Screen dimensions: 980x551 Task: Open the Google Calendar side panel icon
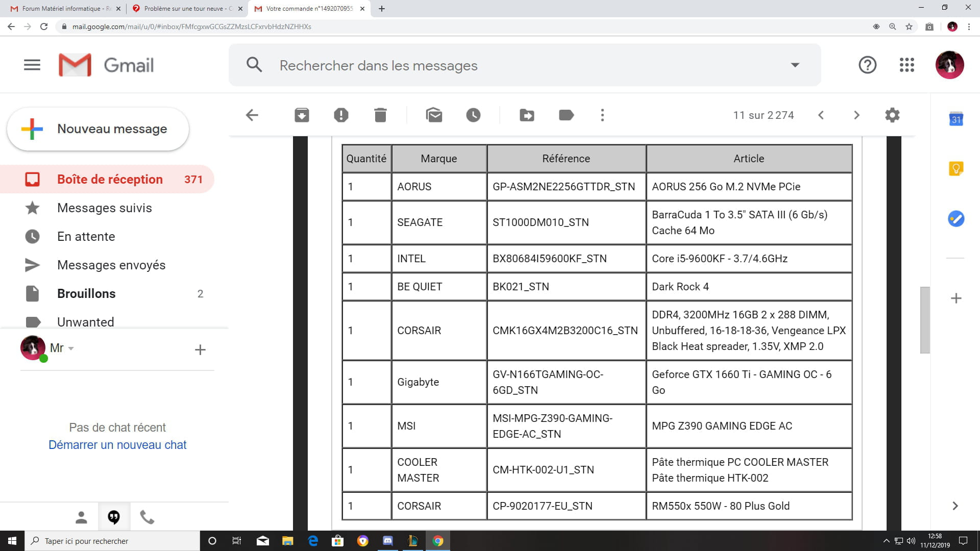pos(955,119)
